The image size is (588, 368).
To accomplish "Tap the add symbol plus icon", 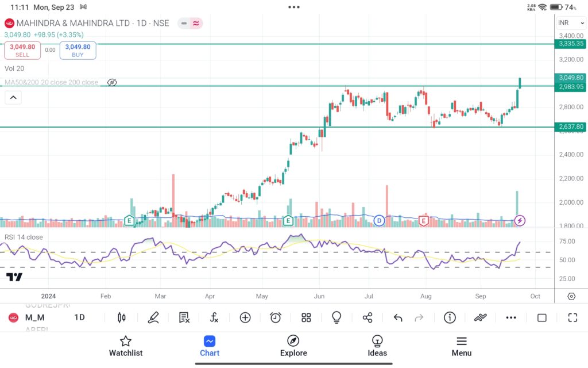I will click(245, 317).
